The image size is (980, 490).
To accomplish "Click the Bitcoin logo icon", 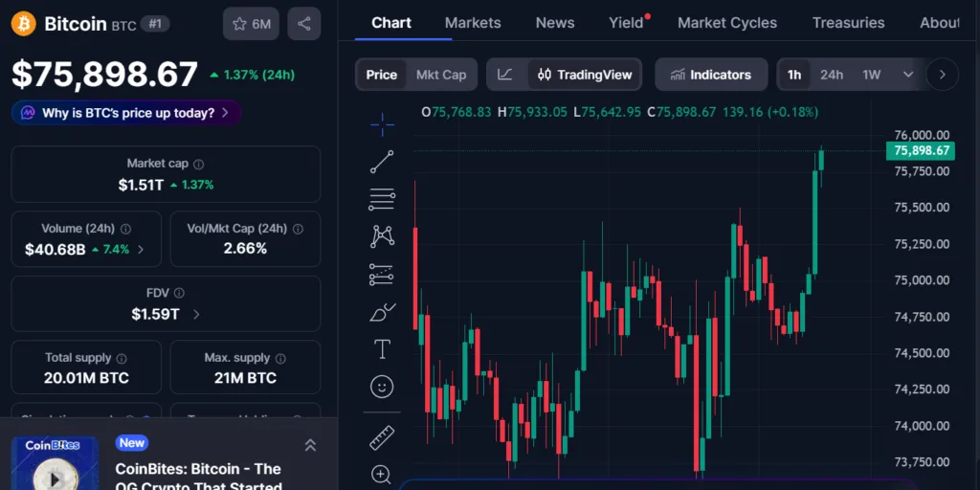I will click(24, 24).
